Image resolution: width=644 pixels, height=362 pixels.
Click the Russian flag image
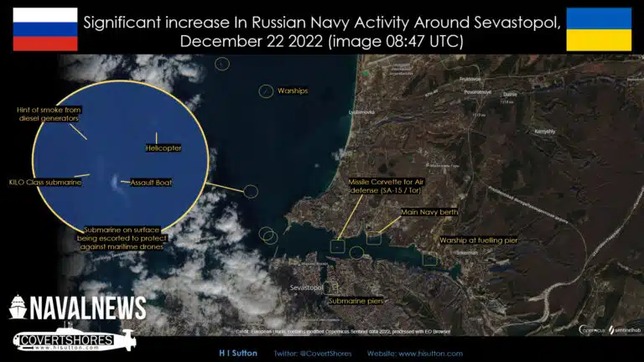click(44, 29)
